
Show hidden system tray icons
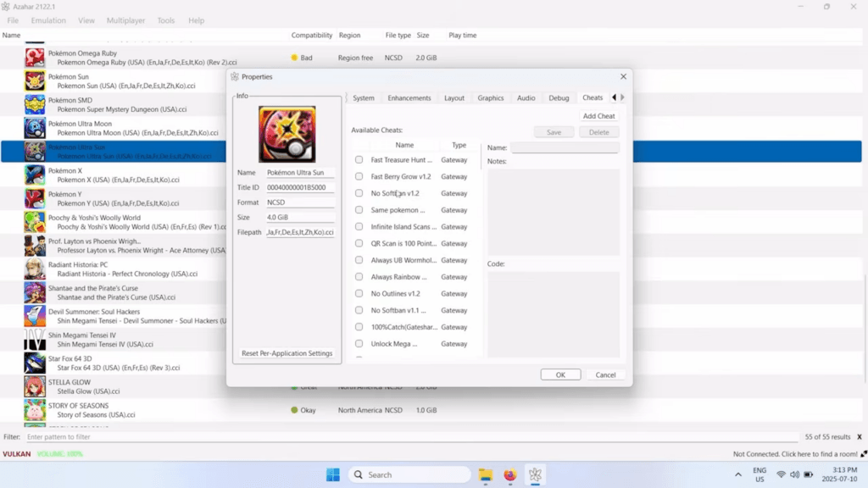point(738,474)
